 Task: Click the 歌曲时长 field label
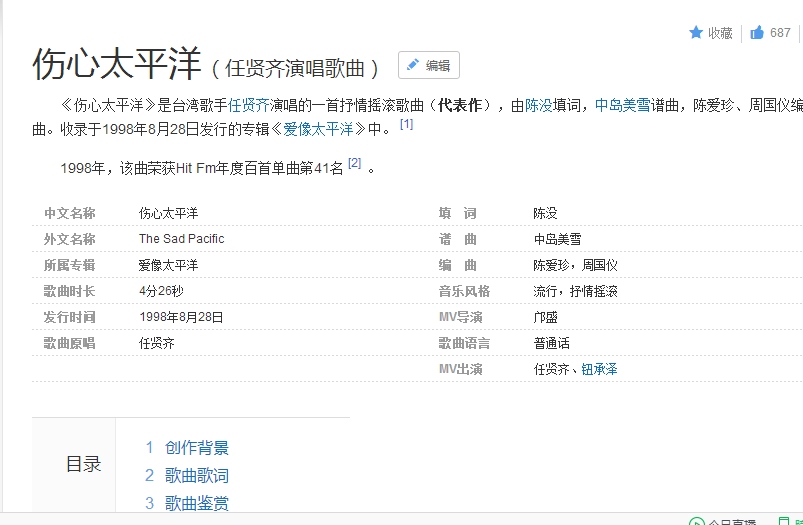click(x=69, y=291)
